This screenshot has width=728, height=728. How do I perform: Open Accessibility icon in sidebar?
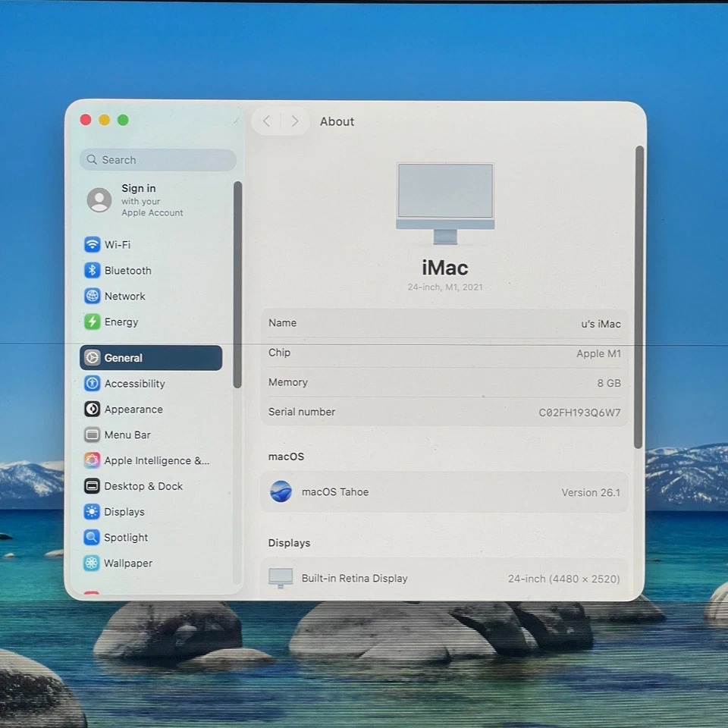tap(92, 384)
